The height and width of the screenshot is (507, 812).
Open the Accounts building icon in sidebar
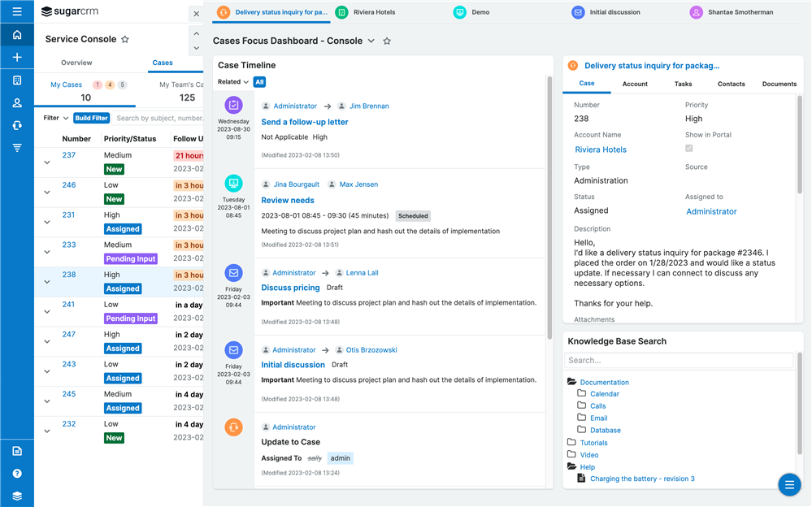pos(17,80)
